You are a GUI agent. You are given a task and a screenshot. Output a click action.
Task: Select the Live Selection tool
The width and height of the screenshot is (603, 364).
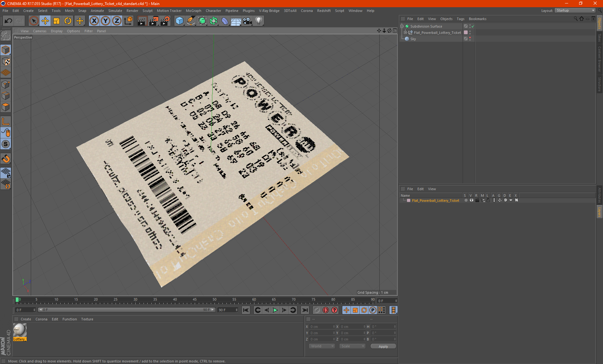point(34,21)
